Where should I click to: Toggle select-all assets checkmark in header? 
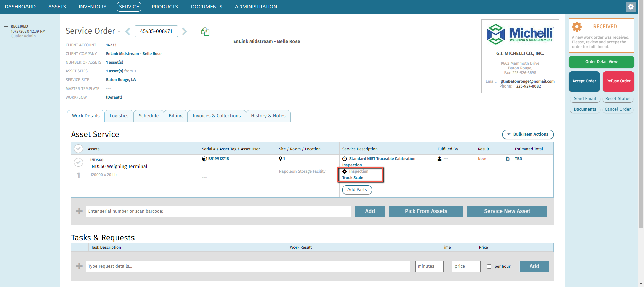coord(78,149)
